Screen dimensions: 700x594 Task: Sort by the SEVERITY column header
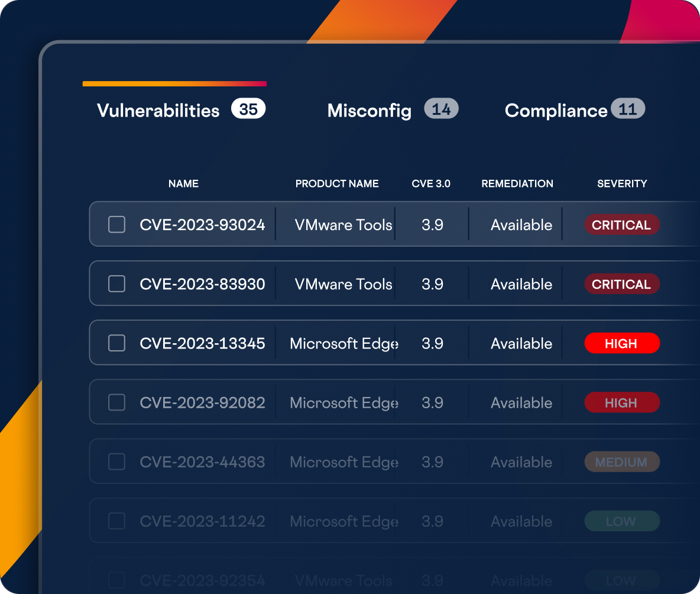[622, 183]
